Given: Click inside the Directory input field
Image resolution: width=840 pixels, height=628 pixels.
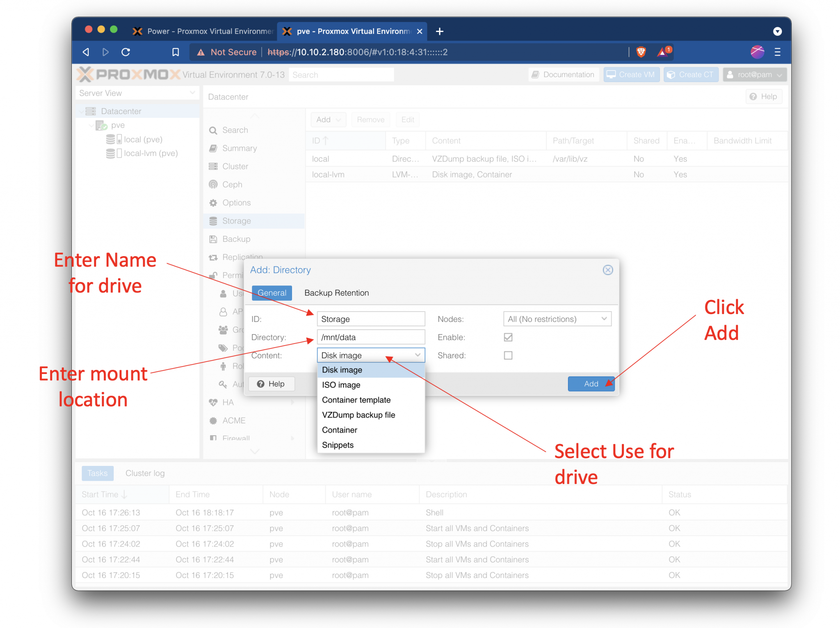Looking at the screenshot, I should pyautogui.click(x=370, y=337).
